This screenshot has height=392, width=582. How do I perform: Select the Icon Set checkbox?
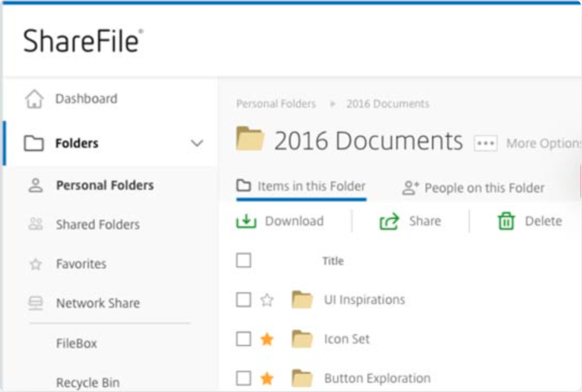(243, 339)
